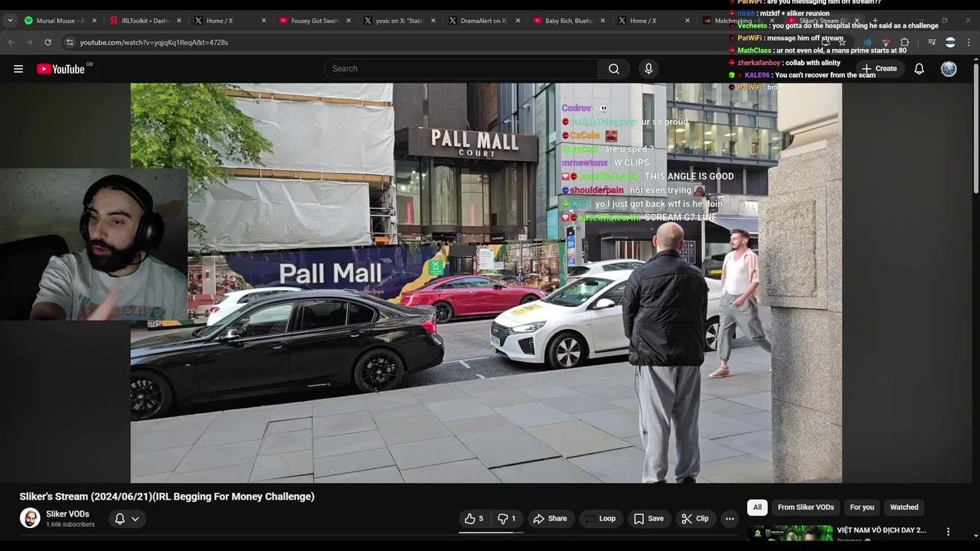Focus the YouTube Search field
This screenshot has width=980, height=551.
(462, 69)
